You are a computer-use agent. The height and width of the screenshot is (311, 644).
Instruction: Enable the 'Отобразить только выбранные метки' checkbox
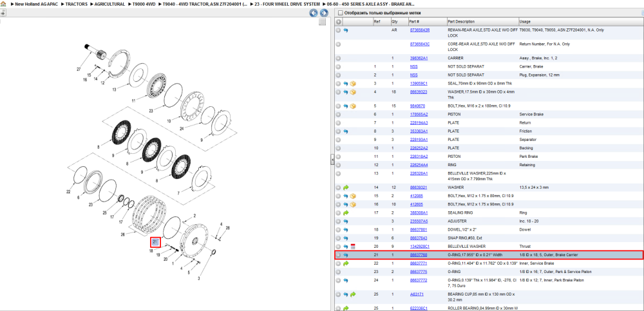(x=339, y=13)
